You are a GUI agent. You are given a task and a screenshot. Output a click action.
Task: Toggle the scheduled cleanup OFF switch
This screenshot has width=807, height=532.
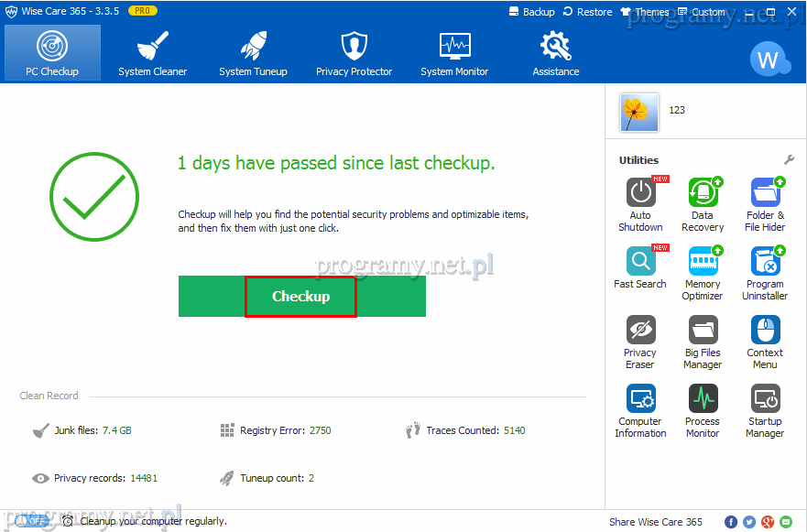[31, 521]
